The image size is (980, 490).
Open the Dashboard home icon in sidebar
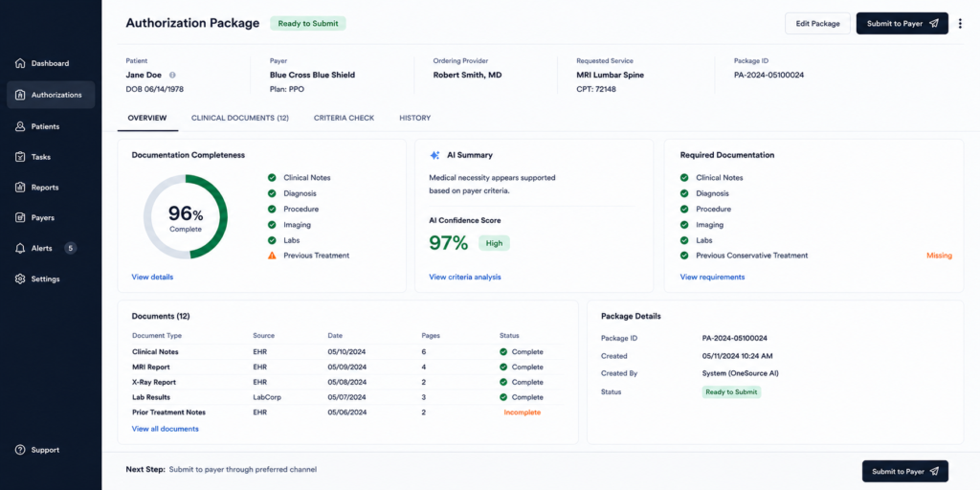[20, 63]
